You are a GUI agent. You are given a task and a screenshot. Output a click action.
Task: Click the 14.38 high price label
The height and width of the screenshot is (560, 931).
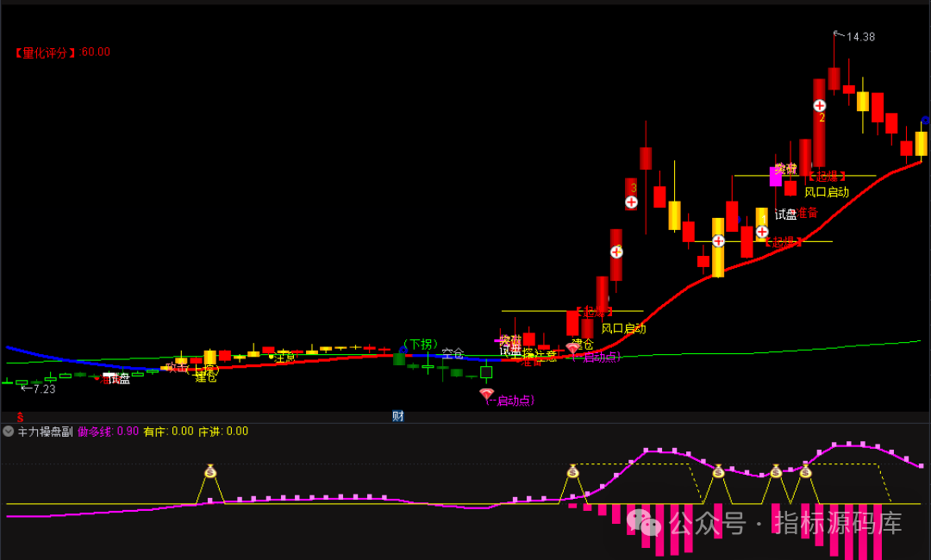click(859, 37)
